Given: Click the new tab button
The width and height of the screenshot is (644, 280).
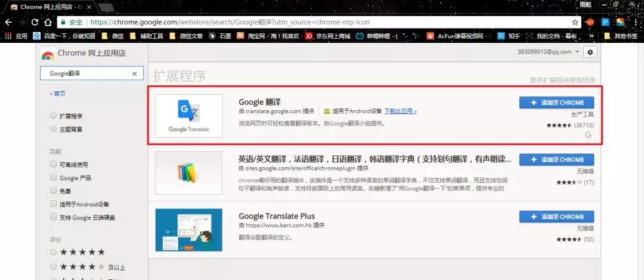Looking at the screenshot, I should click(106, 7).
